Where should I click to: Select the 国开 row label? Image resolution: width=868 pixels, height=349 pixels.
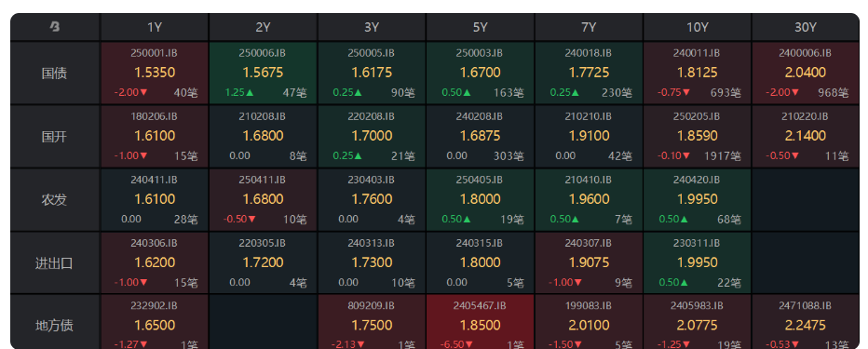coord(55,136)
